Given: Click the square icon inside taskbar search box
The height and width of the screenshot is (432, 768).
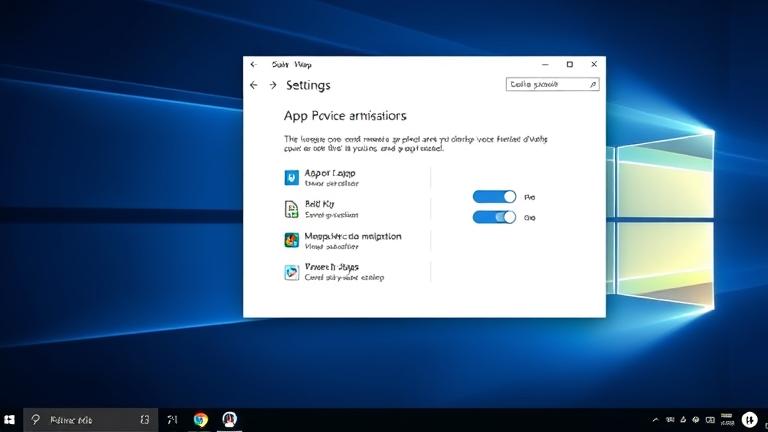Looking at the screenshot, I should [144, 420].
